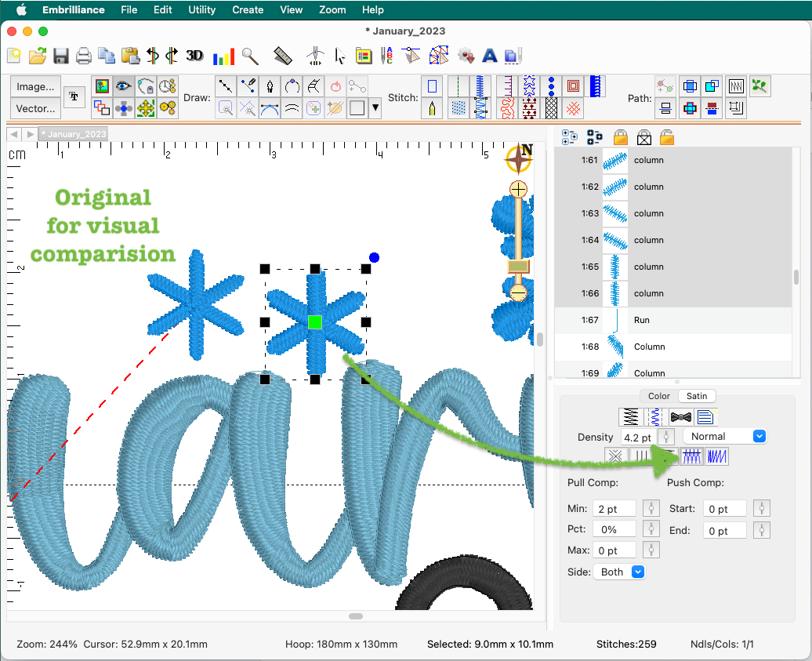Viewport: 812px width, 661px height.
Task: Click the 3D view toolbar icon
Action: (x=194, y=56)
